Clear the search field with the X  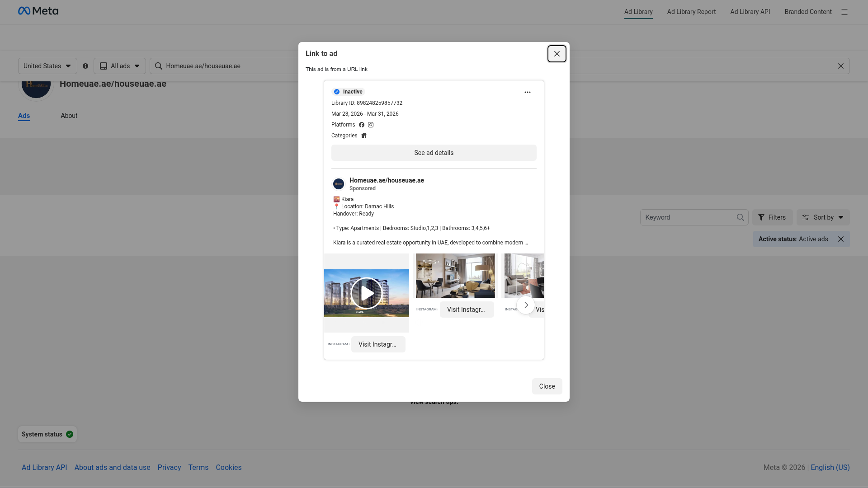coord(840,66)
